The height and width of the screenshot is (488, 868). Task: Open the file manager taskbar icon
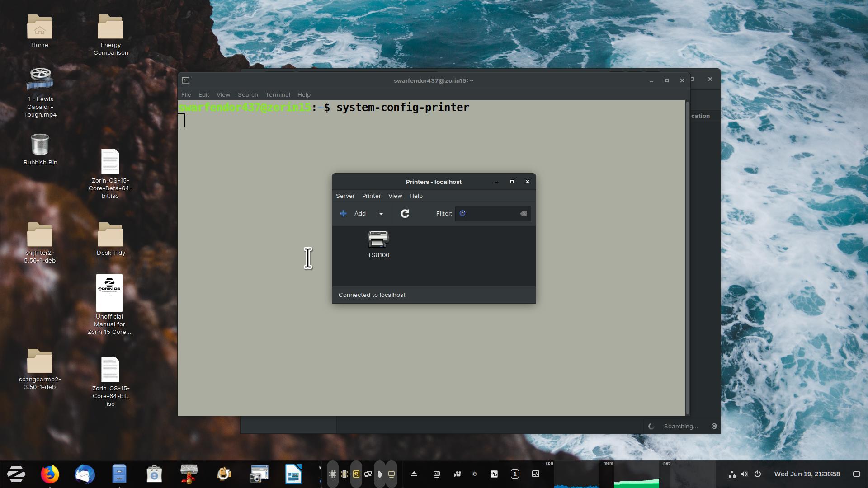[x=119, y=474]
